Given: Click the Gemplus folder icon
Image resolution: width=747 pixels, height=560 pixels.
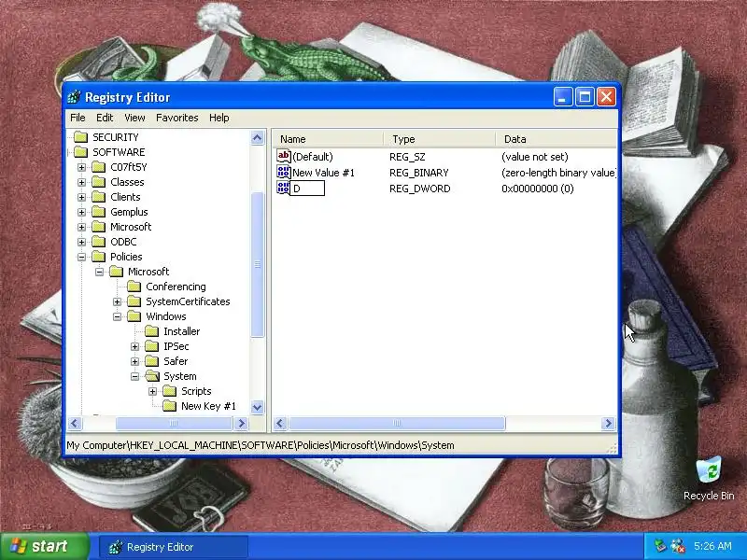Looking at the screenshot, I should pyautogui.click(x=99, y=212).
